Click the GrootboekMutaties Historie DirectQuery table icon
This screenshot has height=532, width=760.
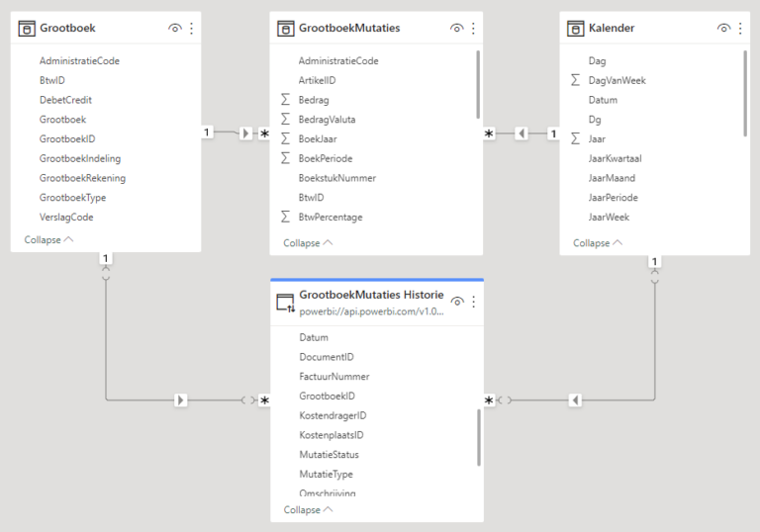click(x=285, y=303)
